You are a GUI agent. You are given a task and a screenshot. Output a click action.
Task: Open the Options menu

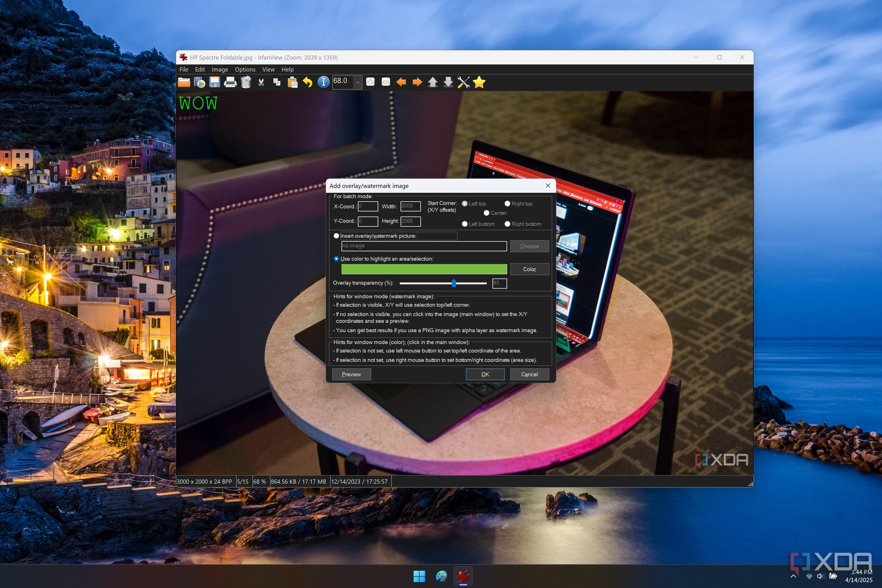coord(245,69)
